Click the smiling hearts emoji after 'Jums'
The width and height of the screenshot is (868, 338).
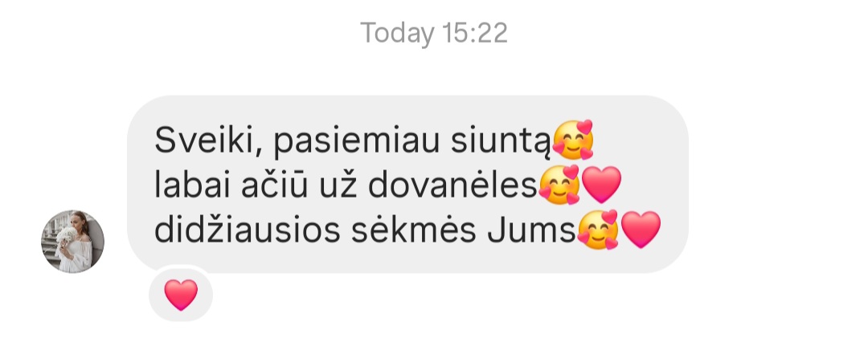click(x=598, y=230)
